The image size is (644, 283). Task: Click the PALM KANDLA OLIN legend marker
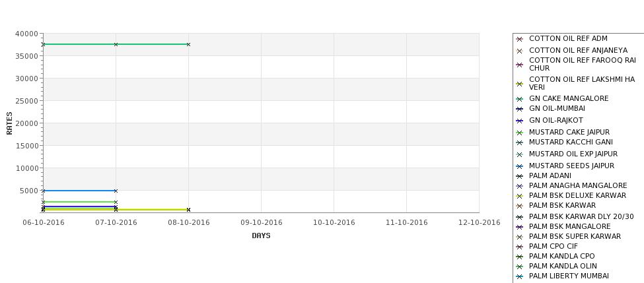point(519,267)
